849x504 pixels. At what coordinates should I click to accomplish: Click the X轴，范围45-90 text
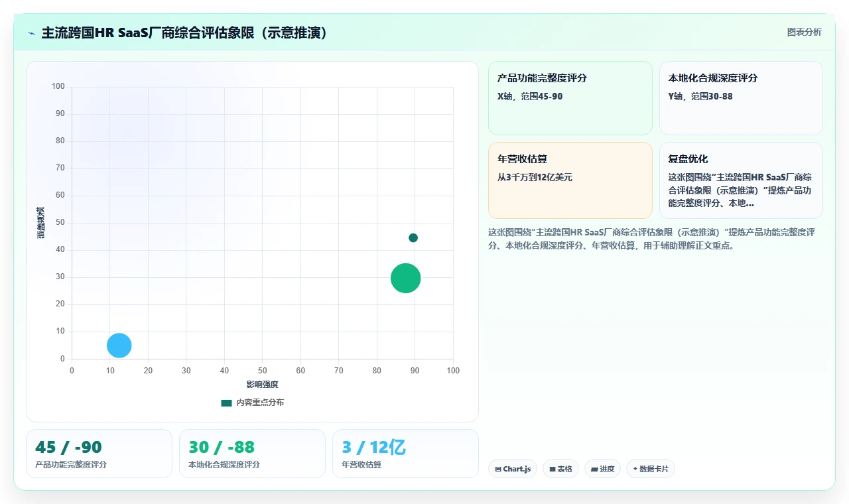tap(530, 96)
